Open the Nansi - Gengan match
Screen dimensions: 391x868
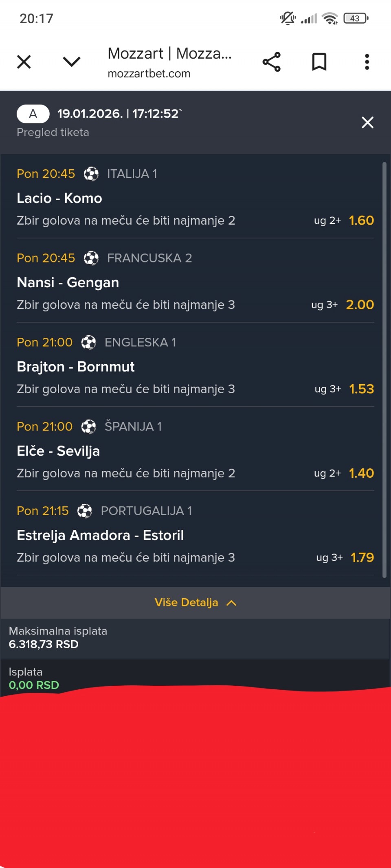coord(68,282)
